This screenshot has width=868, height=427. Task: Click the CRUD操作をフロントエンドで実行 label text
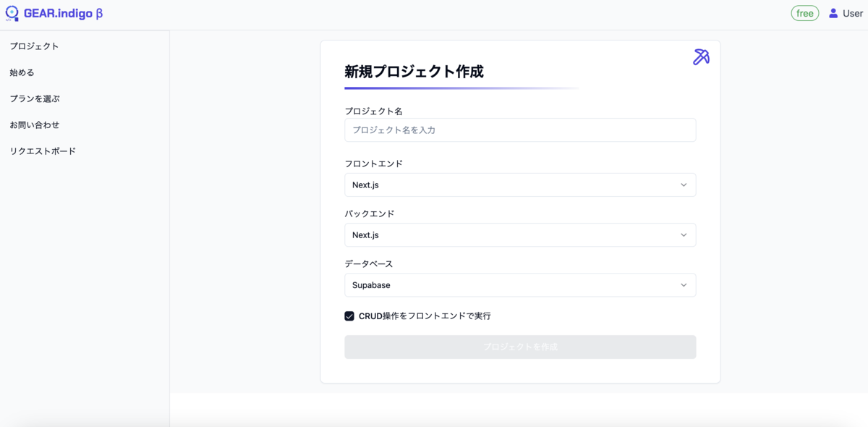click(x=425, y=316)
